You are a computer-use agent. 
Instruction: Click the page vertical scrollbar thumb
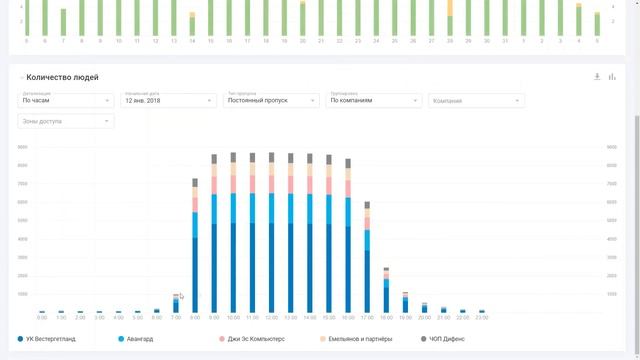(x=637, y=235)
